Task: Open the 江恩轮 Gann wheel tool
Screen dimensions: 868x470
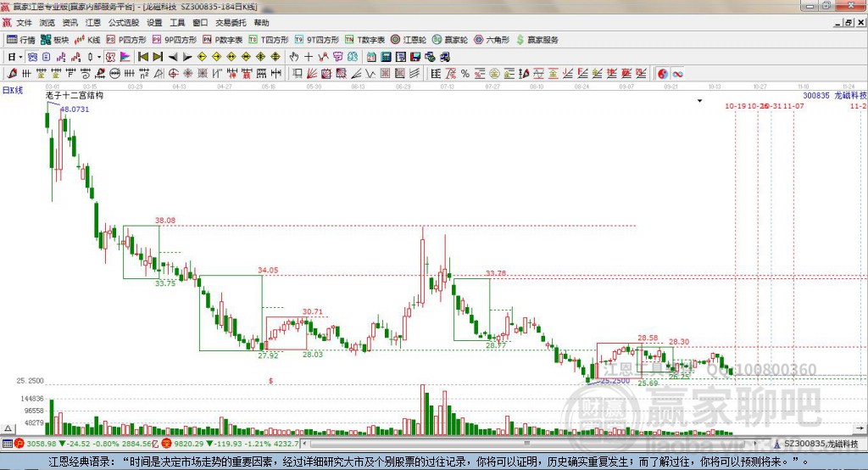Action: 409,40
